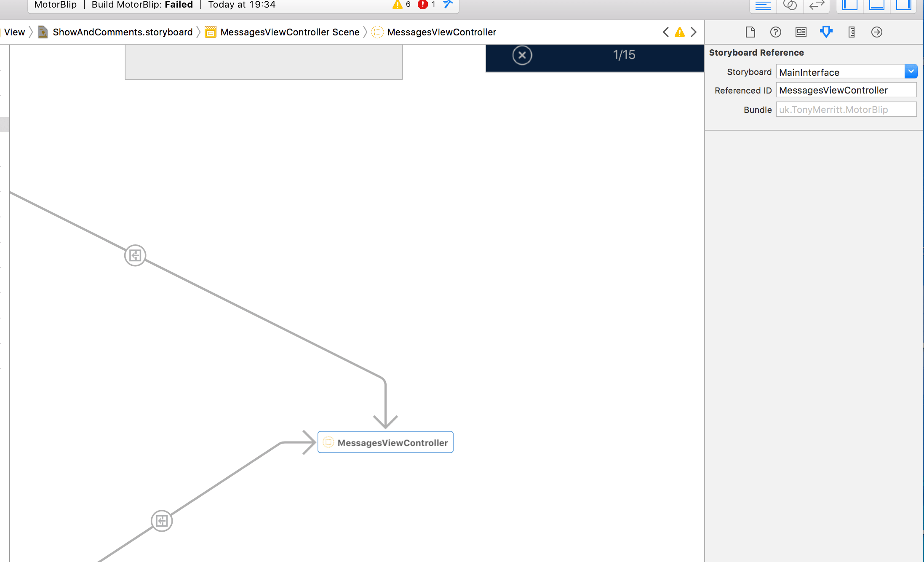Click the close X button near 1/15

tap(522, 55)
